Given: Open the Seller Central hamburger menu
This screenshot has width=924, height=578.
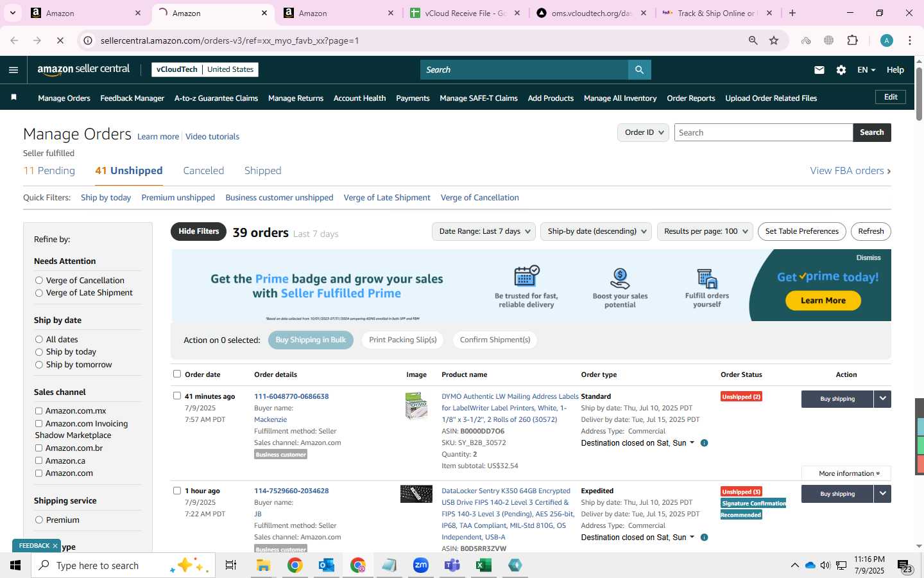Looking at the screenshot, I should click(x=13, y=70).
